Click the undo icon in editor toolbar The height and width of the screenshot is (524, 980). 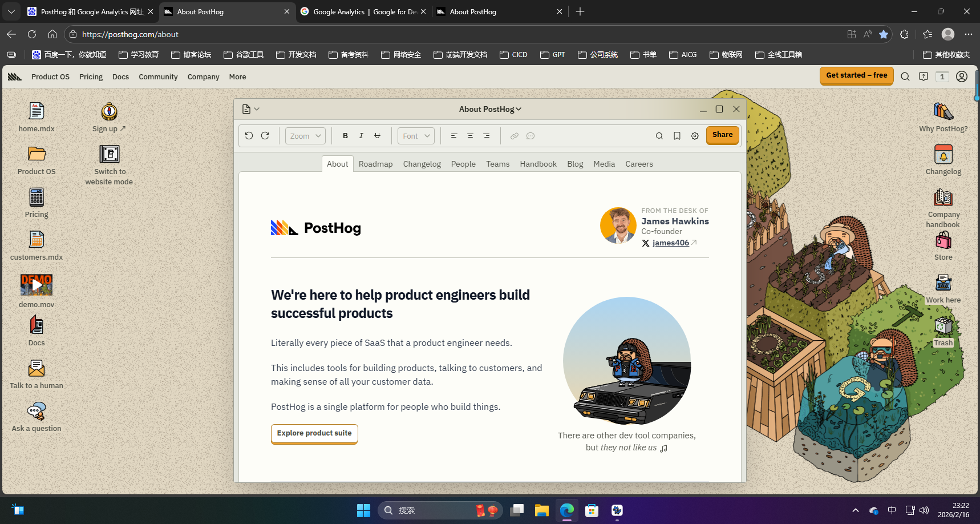(249, 136)
